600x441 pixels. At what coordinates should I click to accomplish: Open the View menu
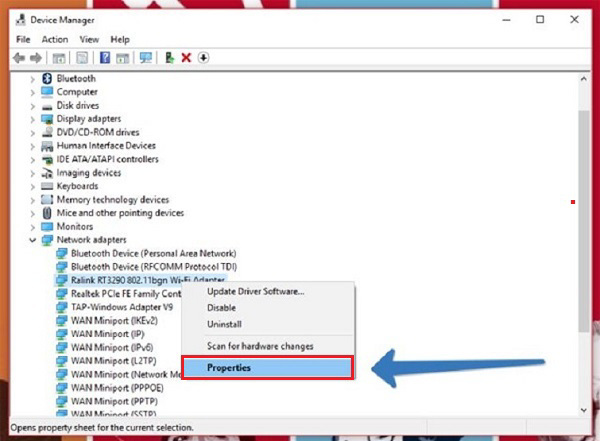pyautogui.click(x=90, y=39)
